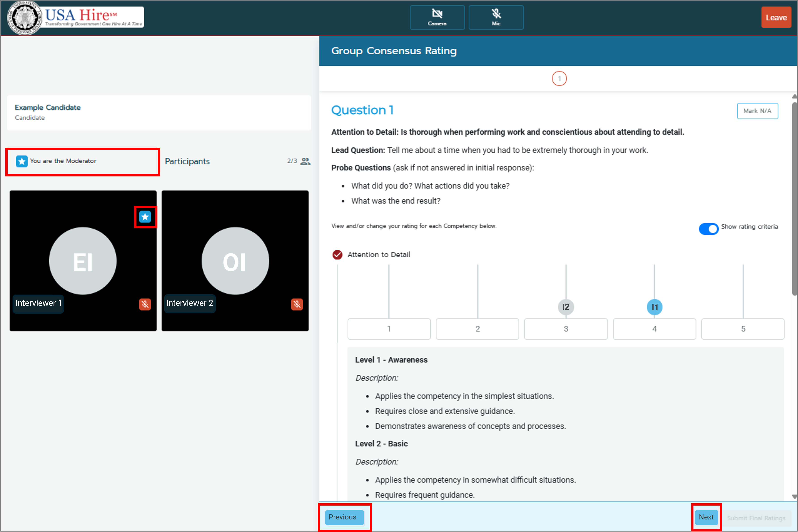This screenshot has width=798, height=532.
Task: Toggle the Camera button off icon
Action: pos(437,17)
